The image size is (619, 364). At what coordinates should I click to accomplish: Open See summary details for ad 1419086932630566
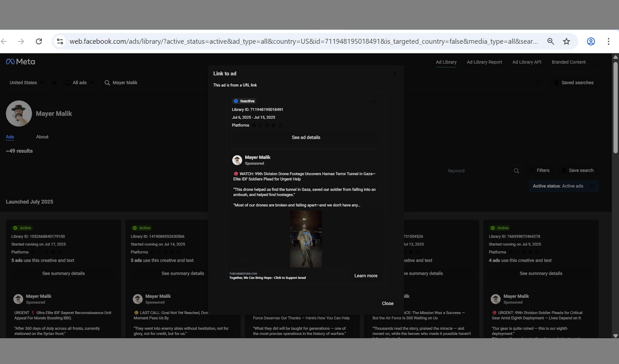click(x=183, y=273)
